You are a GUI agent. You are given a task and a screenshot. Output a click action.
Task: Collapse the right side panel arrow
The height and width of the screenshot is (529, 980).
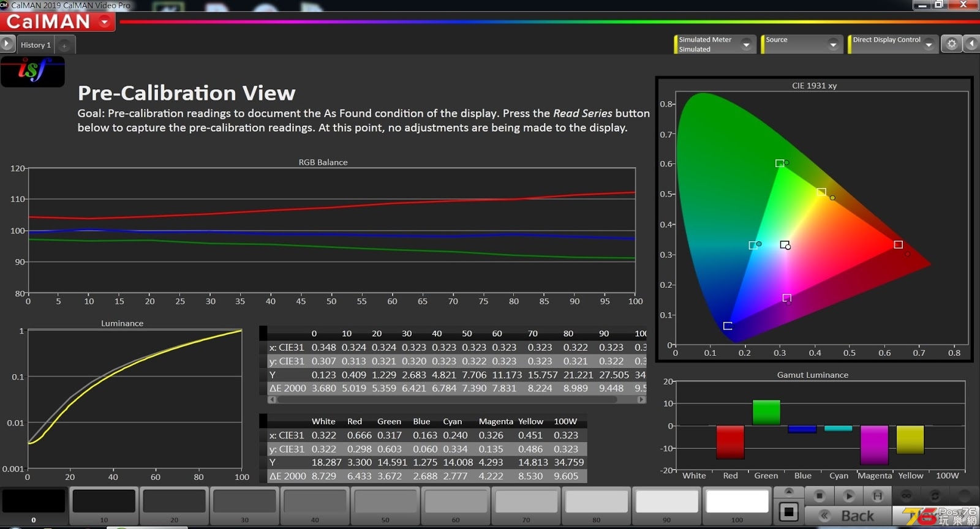pos(971,44)
